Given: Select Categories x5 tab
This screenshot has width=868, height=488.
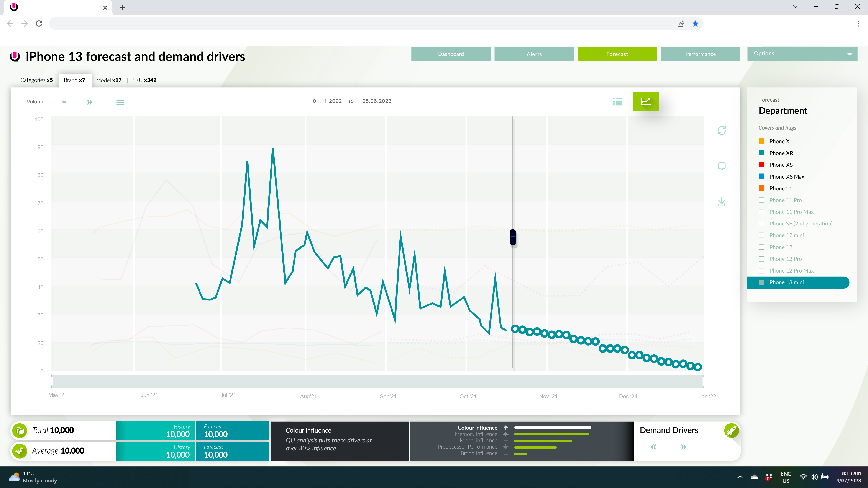Looking at the screenshot, I should 36,80.
